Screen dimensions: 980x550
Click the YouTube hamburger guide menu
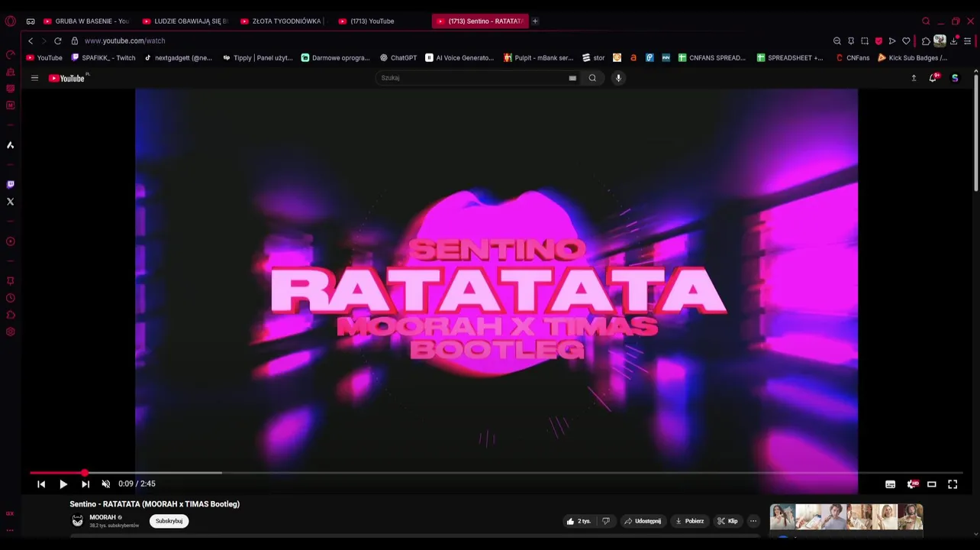(34, 78)
